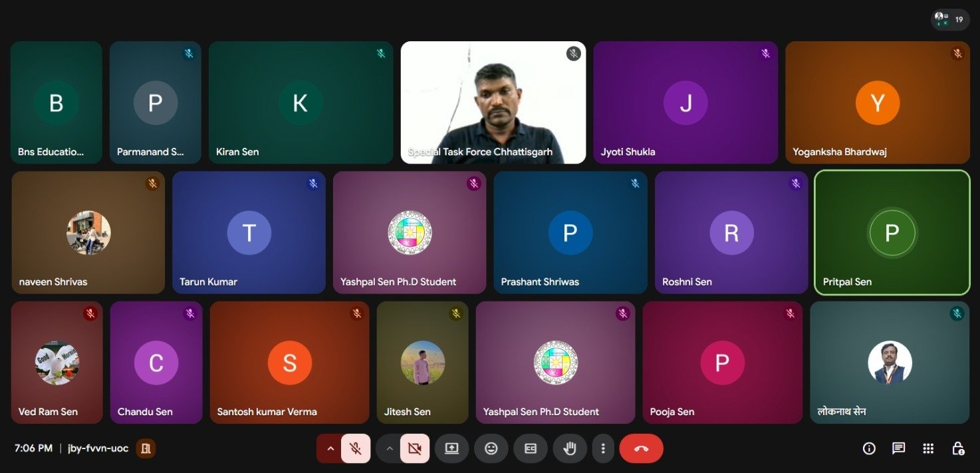The width and height of the screenshot is (980, 473).
Task: Click the present screen icon
Action: click(452, 448)
